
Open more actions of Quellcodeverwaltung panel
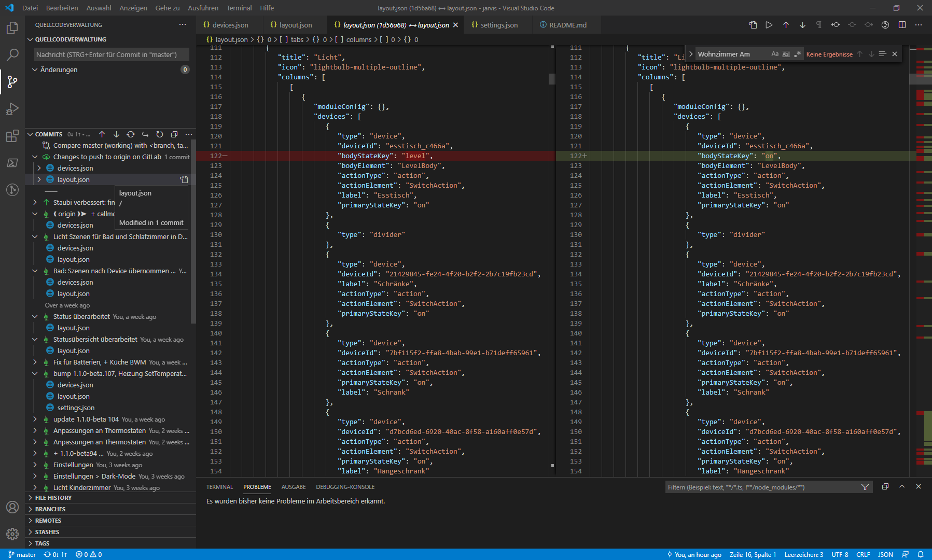[x=183, y=25]
